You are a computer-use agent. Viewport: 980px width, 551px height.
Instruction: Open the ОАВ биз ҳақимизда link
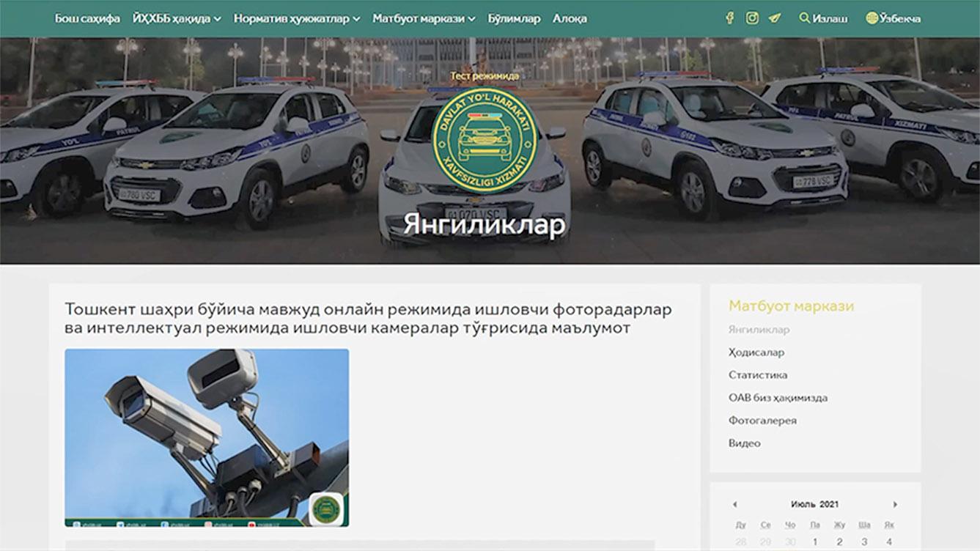[x=778, y=398]
